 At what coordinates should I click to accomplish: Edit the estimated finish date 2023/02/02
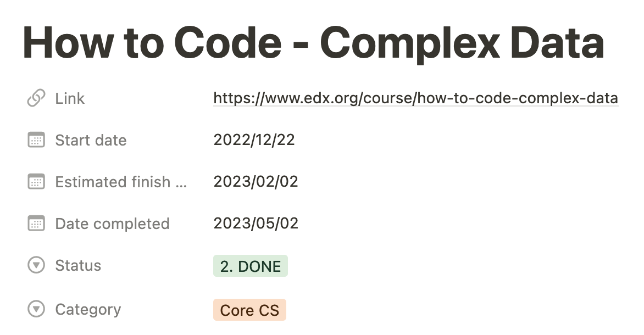pos(256,181)
